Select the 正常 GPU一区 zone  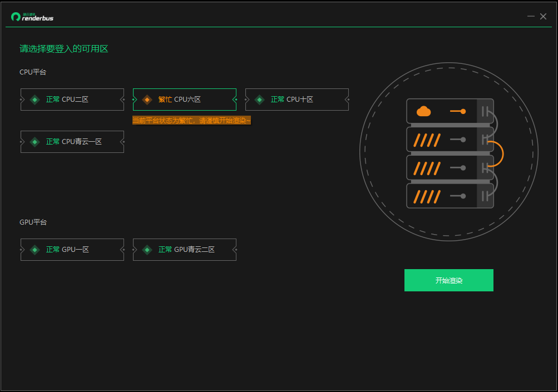click(72, 249)
